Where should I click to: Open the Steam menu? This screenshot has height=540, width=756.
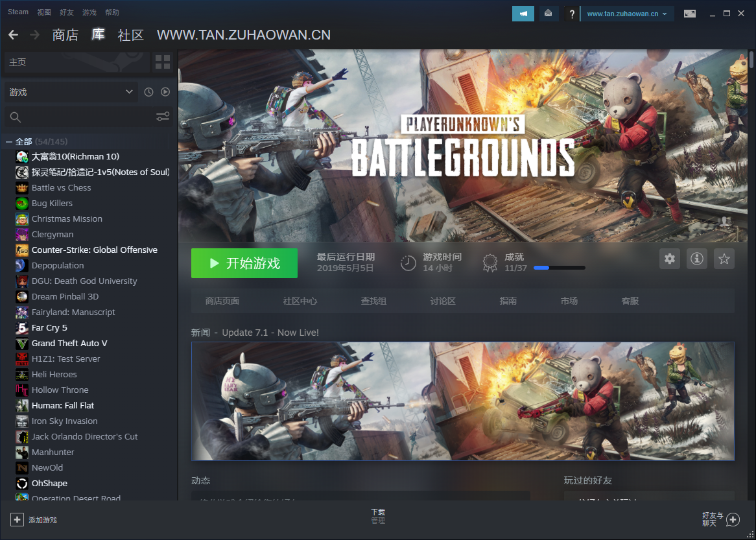[x=18, y=12]
